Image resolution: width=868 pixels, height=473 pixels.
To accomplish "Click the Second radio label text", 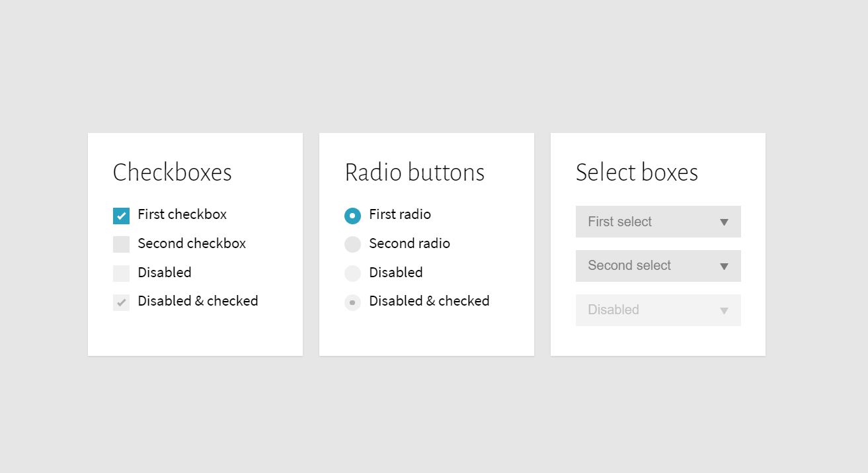I will point(409,243).
